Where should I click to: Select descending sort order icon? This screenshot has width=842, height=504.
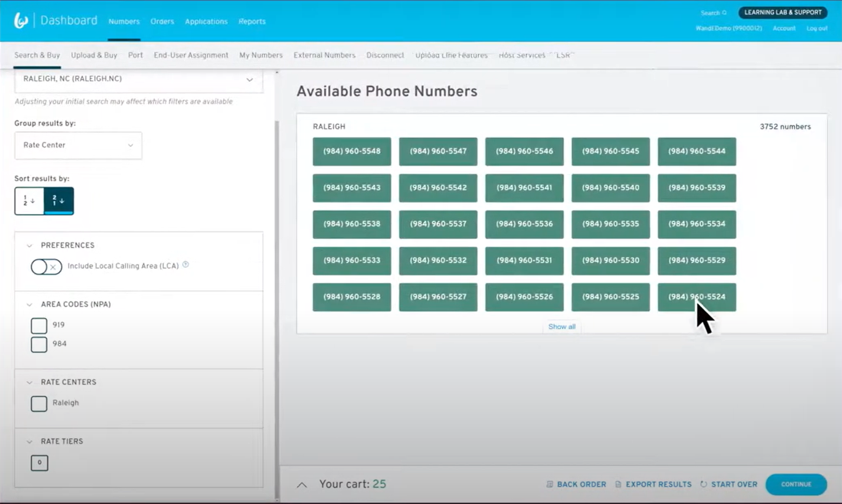[59, 201]
